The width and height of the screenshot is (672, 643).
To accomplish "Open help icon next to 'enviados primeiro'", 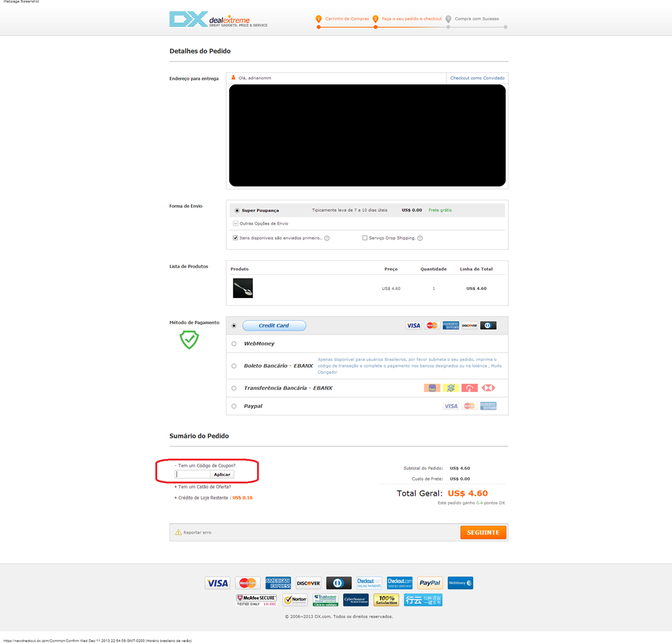I will pos(327,238).
